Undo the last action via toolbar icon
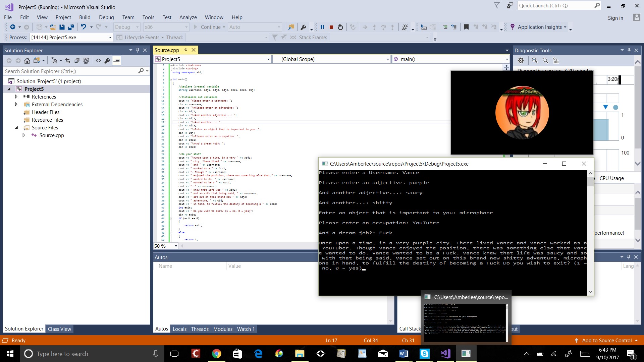The width and height of the screenshot is (644, 362). pos(84,27)
